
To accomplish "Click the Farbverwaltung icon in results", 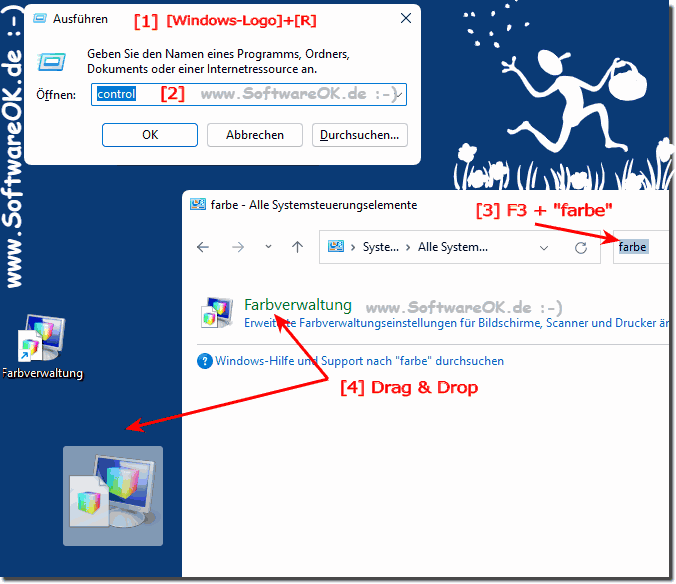I will click(x=217, y=312).
